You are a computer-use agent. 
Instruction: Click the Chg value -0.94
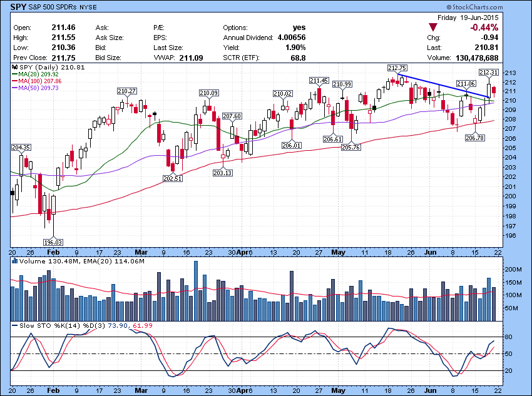pos(489,38)
